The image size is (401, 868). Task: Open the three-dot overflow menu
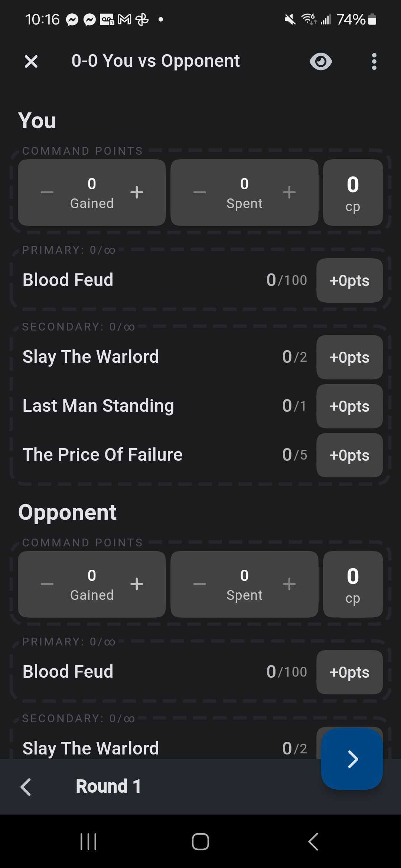click(x=374, y=62)
